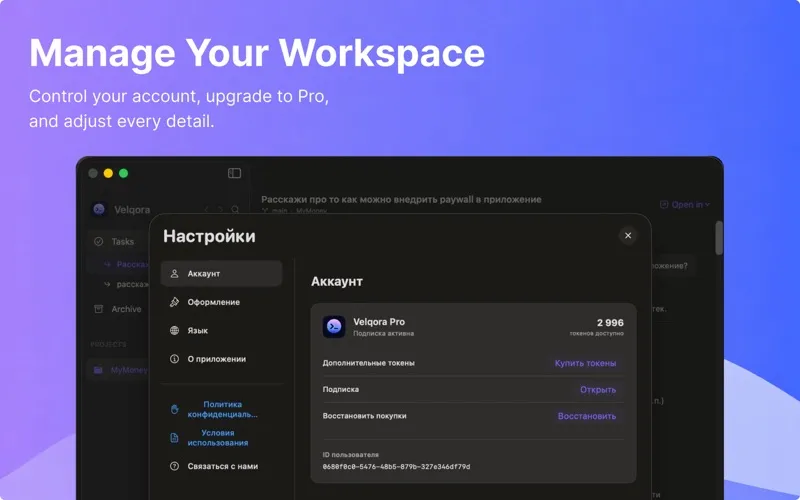The height and width of the screenshot is (500, 800).
Task: Click the yellow minimize window button
Action: pos(108,173)
